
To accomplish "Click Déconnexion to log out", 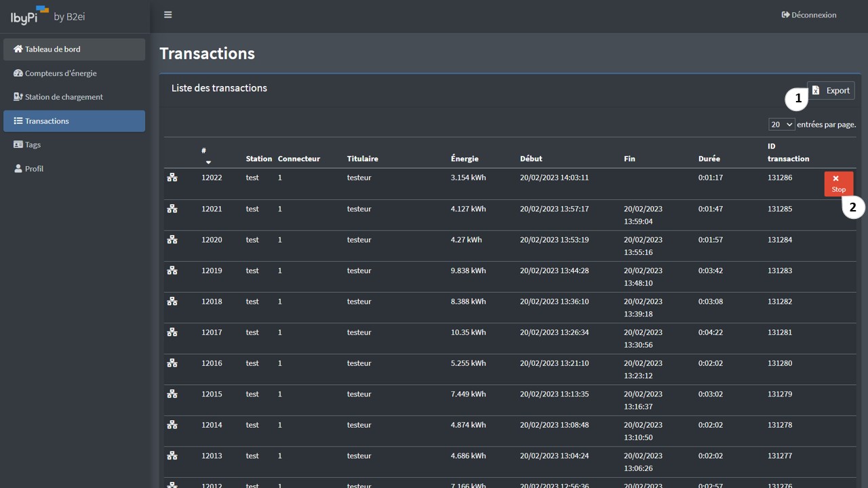I will click(x=809, y=15).
